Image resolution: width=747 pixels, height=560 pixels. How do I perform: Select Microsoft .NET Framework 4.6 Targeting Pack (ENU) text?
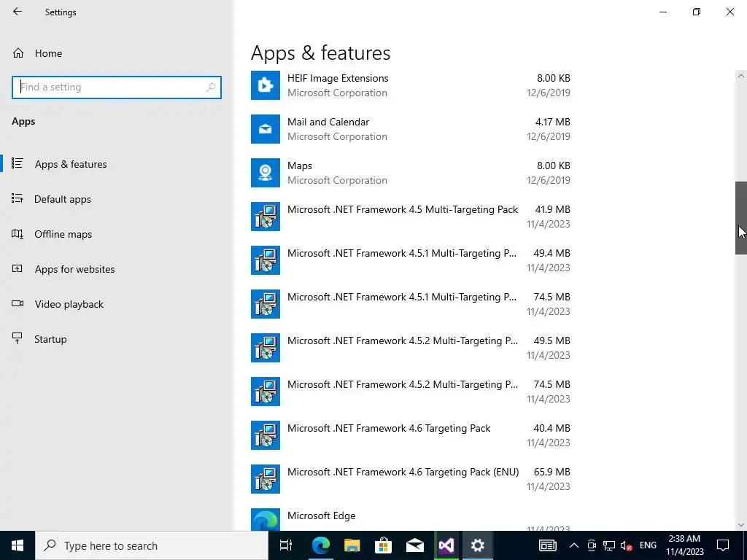coord(403,472)
